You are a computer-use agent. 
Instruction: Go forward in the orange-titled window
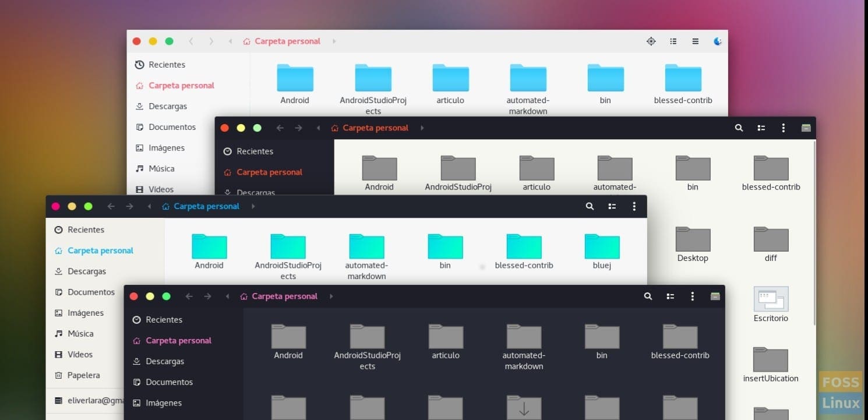coord(298,128)
